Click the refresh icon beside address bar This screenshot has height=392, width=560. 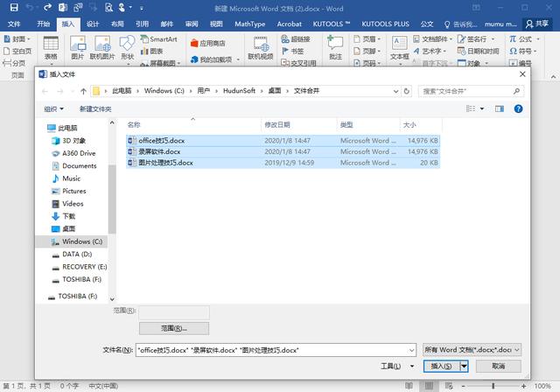point(406,91)
